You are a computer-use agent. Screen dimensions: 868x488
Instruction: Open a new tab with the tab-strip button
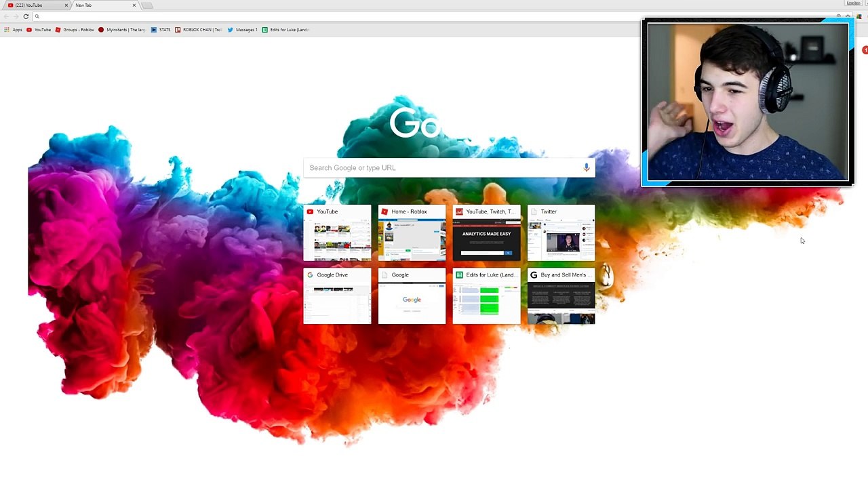tap(147, 5)
